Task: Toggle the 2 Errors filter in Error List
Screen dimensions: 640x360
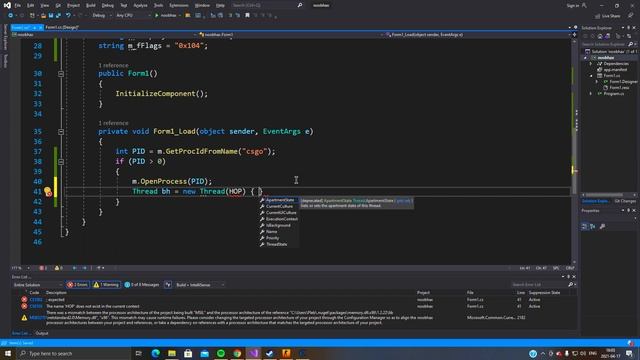Action: coord(78,284)
